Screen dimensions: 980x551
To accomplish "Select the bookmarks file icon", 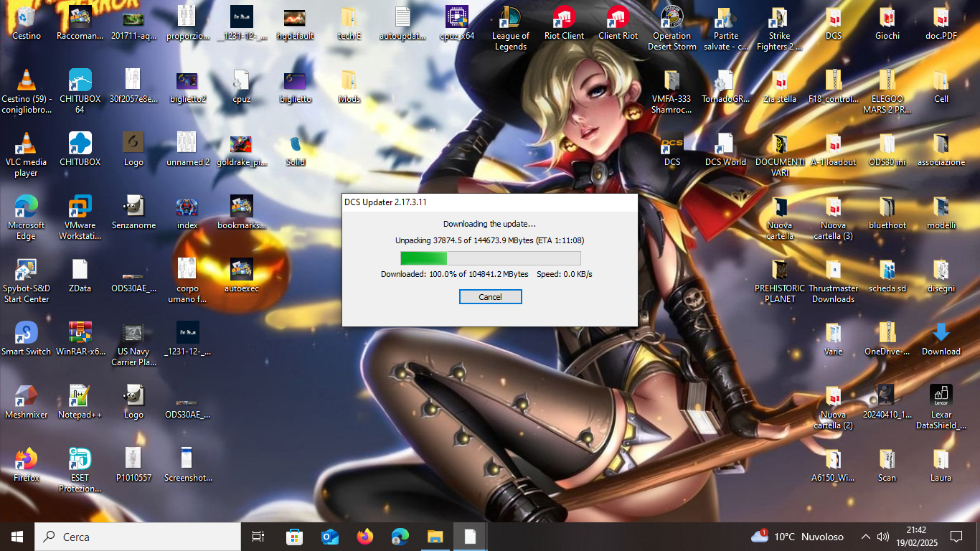I will [x=241, y=212].
